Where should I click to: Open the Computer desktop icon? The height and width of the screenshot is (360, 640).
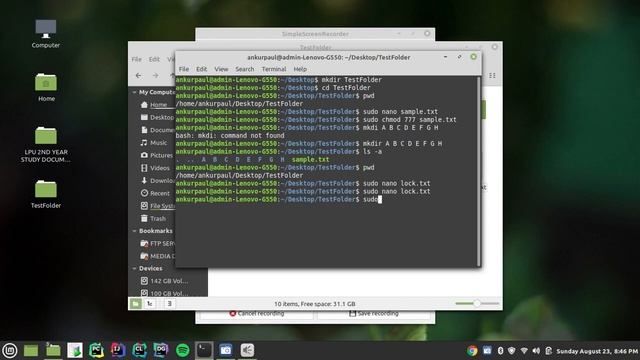coord(46,33)
